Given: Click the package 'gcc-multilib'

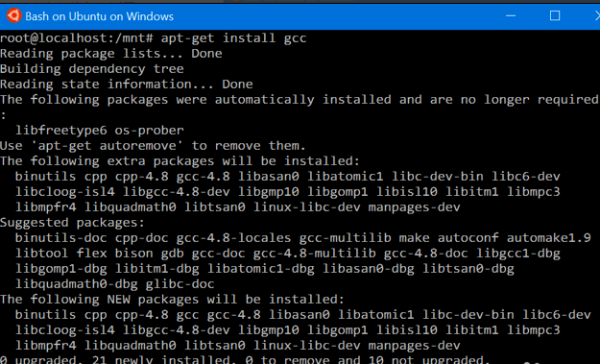Looking at the screenshot, I should (x=345, y=238).
